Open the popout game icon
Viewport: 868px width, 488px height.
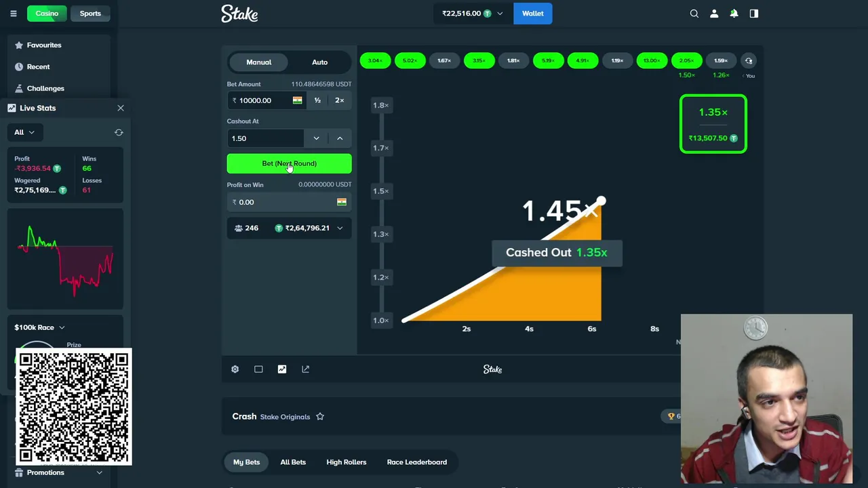tap(305, 369)
